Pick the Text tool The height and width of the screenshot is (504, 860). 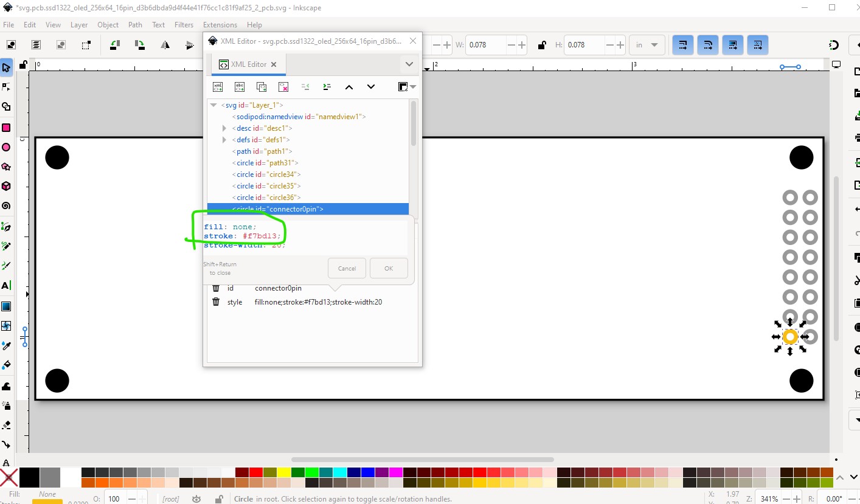(6, 286)
